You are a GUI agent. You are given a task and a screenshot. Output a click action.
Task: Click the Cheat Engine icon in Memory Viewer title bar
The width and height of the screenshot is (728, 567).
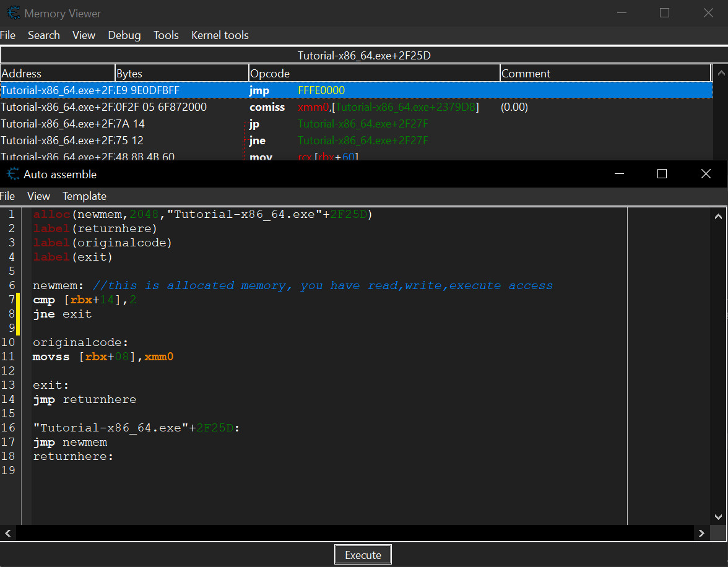(13, 13)
